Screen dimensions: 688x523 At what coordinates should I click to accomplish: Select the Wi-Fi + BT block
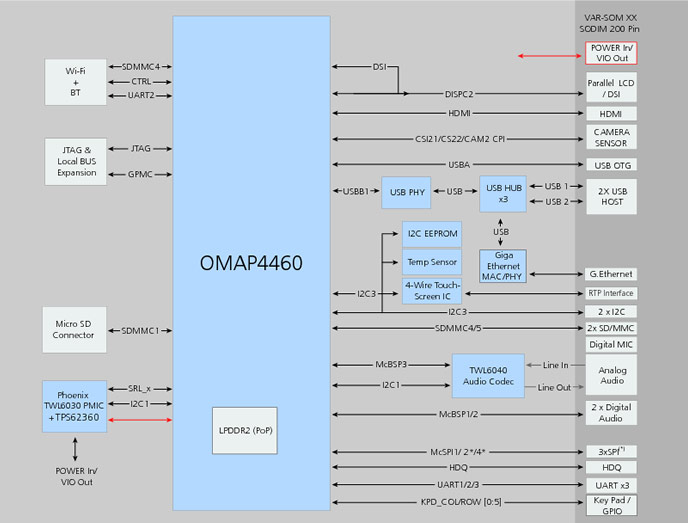coord(75,82)
